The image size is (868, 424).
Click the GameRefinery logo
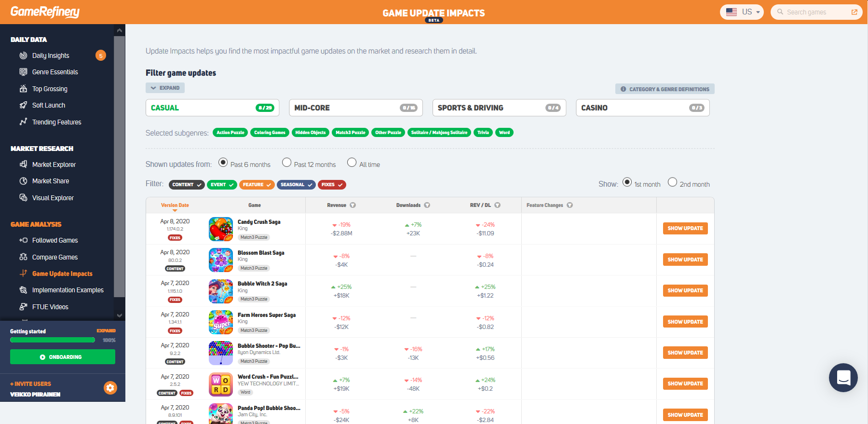pos(45,12)
